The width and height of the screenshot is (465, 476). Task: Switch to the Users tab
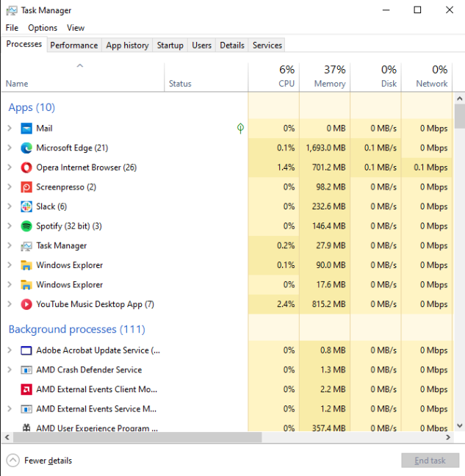pyautogui.click(x=201, y=46)
